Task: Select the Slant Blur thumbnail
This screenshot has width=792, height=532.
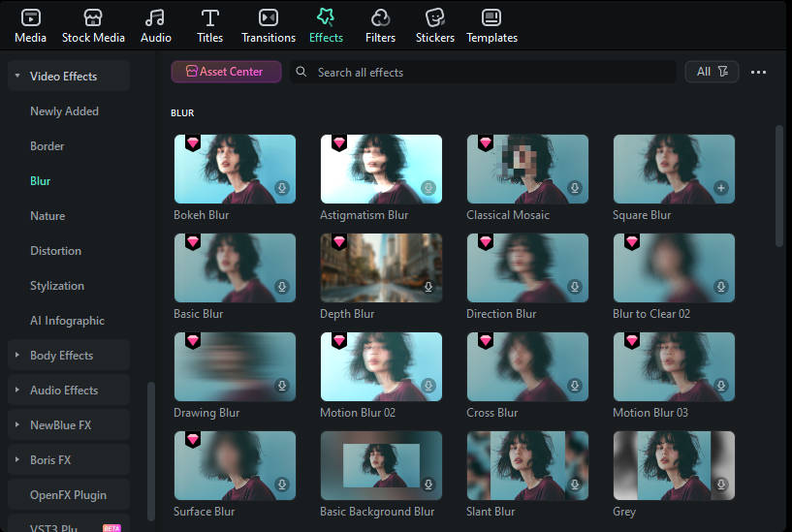Action: pyautogui.click(x=527, y=465)
